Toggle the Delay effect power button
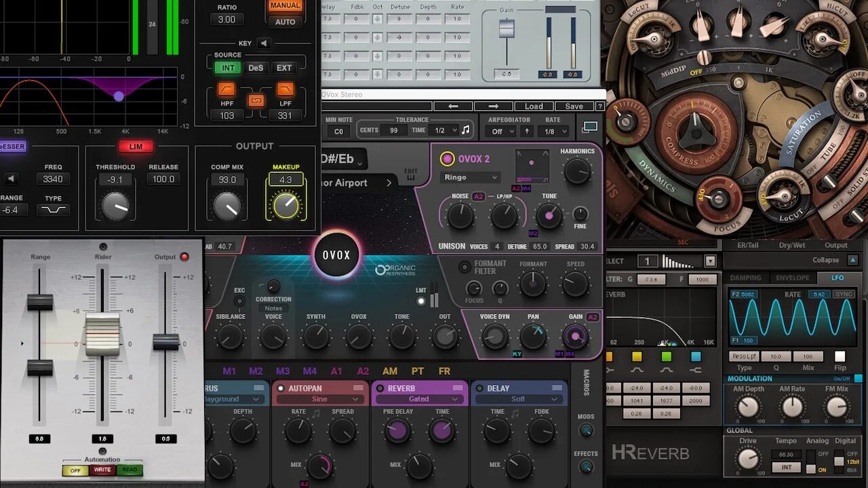This screenshot has width=868, height=488. click(479, 388)
